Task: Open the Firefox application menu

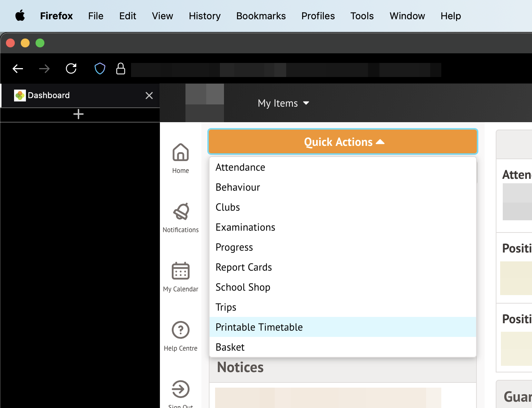Action: pyautogui.click(x=56, y=16)
